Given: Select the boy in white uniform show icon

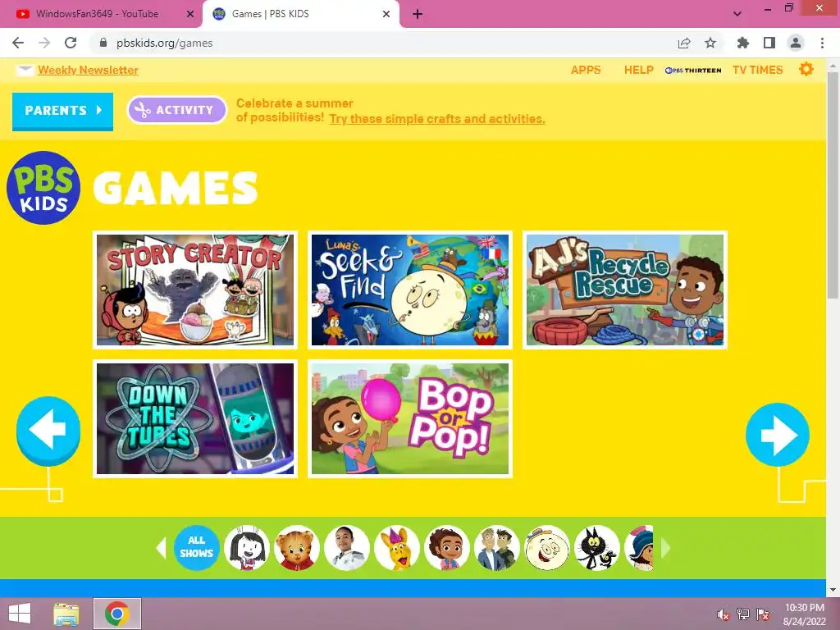Looking at the screenshot, I should click(347, 547).
